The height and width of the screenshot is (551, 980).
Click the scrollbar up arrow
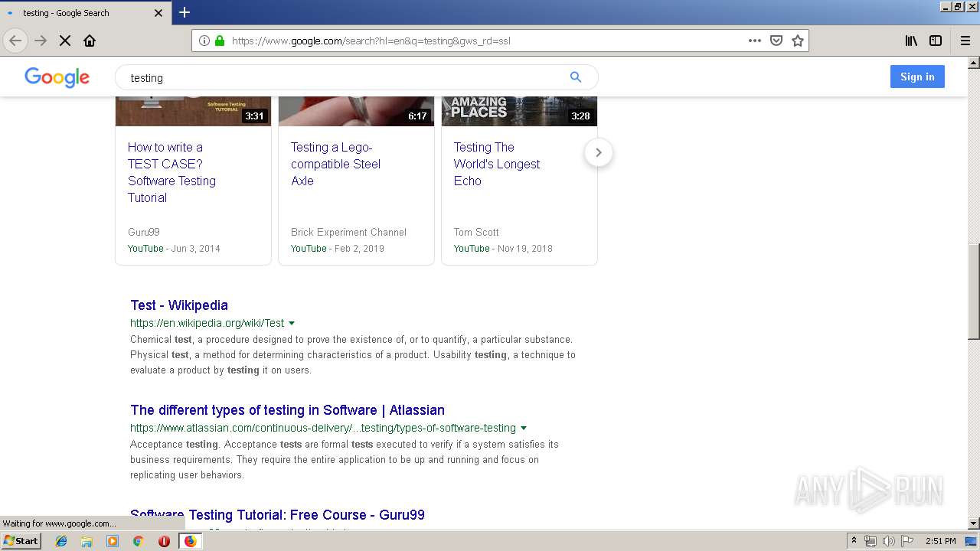coord(973,62)
